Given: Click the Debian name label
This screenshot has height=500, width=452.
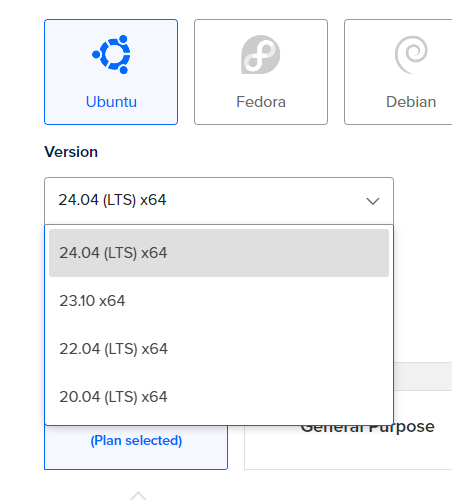Looking at the screenshot, I should coord(411,102).
